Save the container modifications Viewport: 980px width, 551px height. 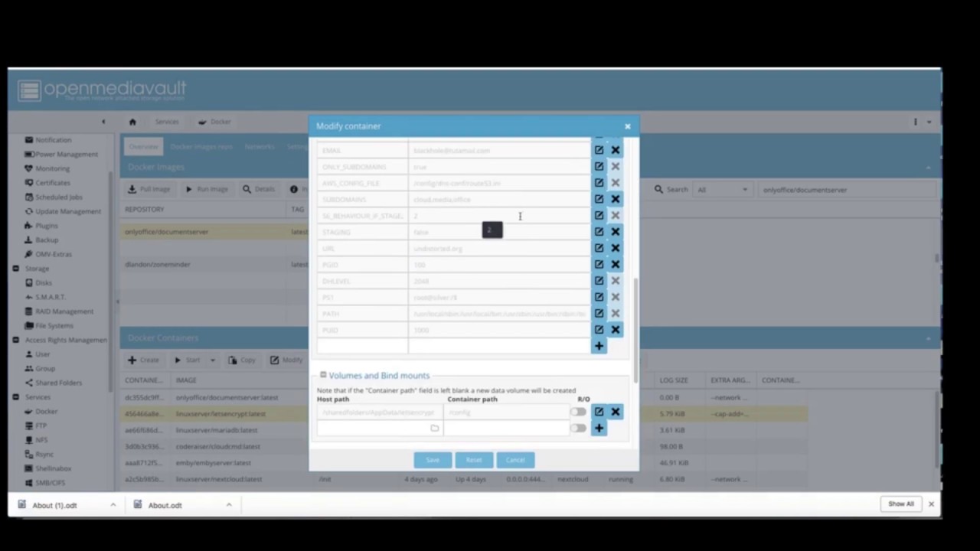[433, 460]
